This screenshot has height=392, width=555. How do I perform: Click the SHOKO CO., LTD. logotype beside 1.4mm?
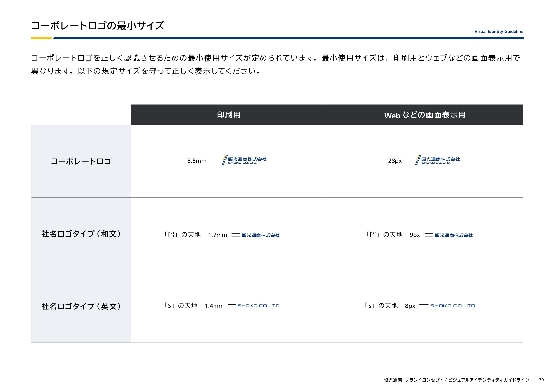click(259, 306)
